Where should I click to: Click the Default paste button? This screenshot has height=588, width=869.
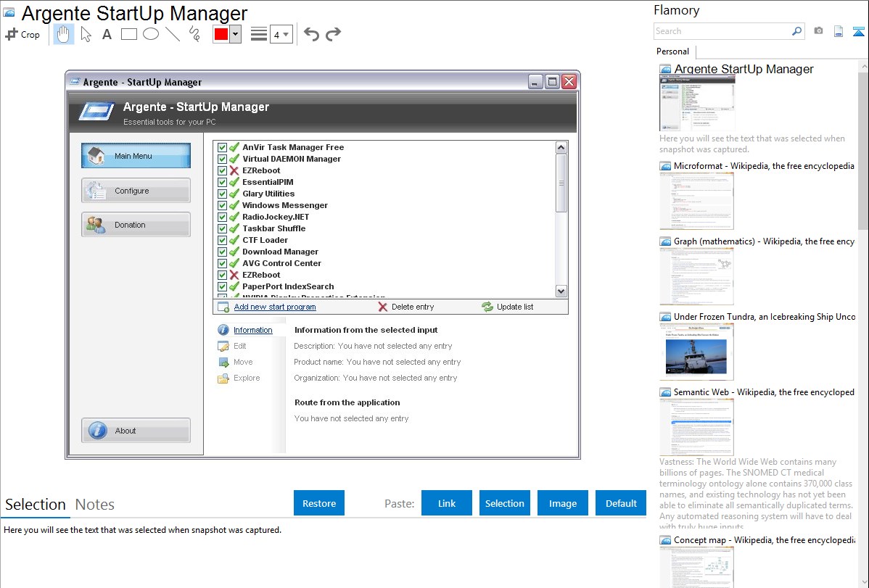[621, 503]
